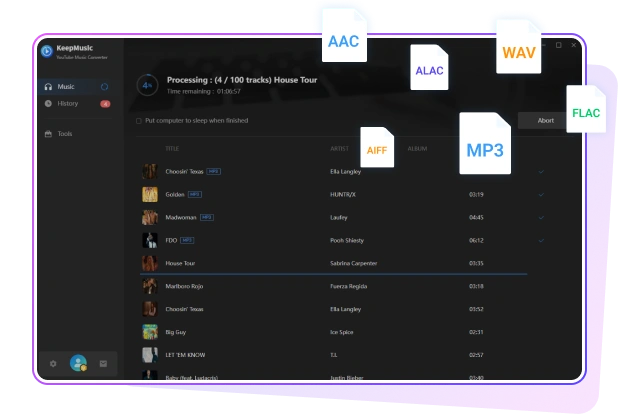The image size is (620, 417).
Task: Select the Madwoman track title
Action: coord(181,217)
